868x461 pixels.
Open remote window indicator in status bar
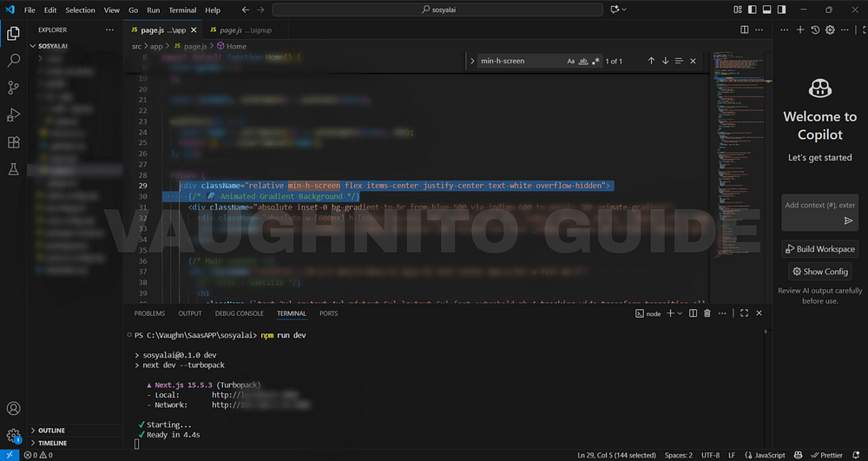(10, 455)
